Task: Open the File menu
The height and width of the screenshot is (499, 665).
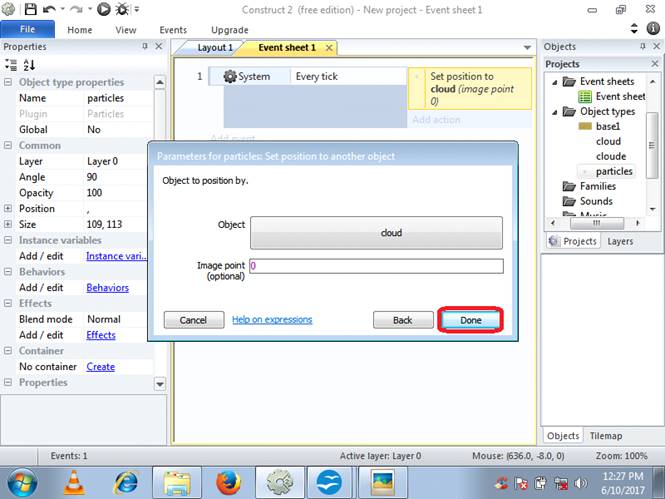Action: [28, 29]
